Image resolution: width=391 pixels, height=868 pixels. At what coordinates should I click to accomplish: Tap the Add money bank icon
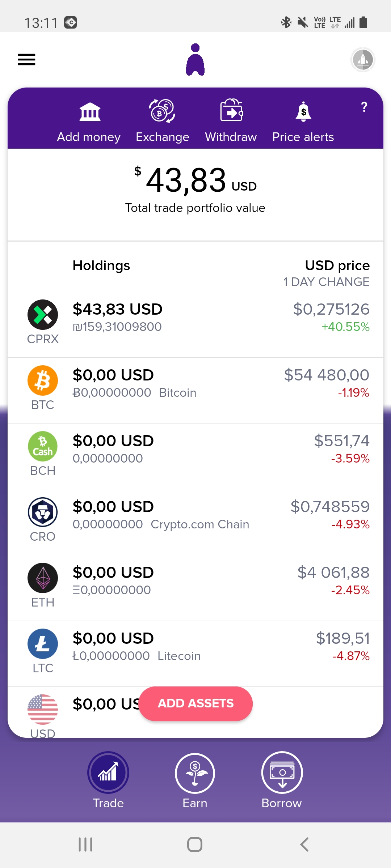coord(90,111)
